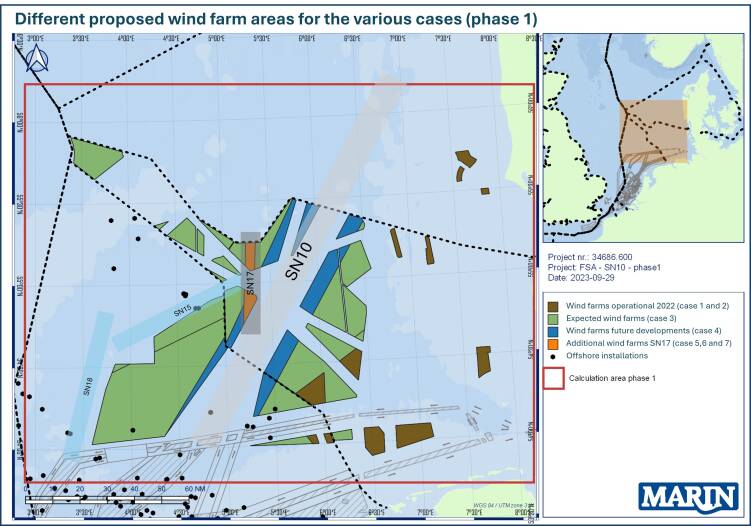Click the 'SN15' route label

point(182,311)
